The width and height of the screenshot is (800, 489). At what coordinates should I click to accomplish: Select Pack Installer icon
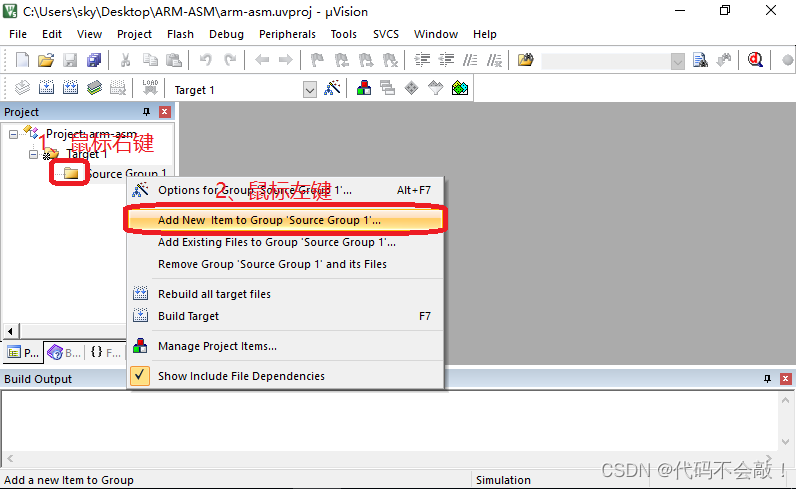pos(460,88)
